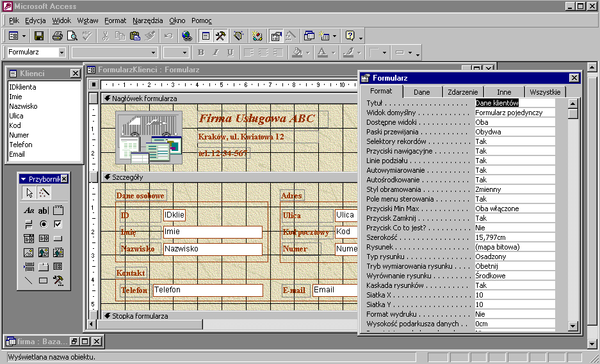Toggle Underline formatting button
The height and width of the screenshot is (364, 600).
(x=230, y=52)
